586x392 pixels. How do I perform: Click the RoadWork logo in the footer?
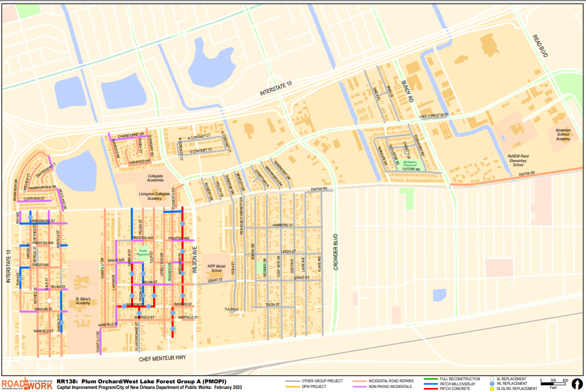click(27, 384)
